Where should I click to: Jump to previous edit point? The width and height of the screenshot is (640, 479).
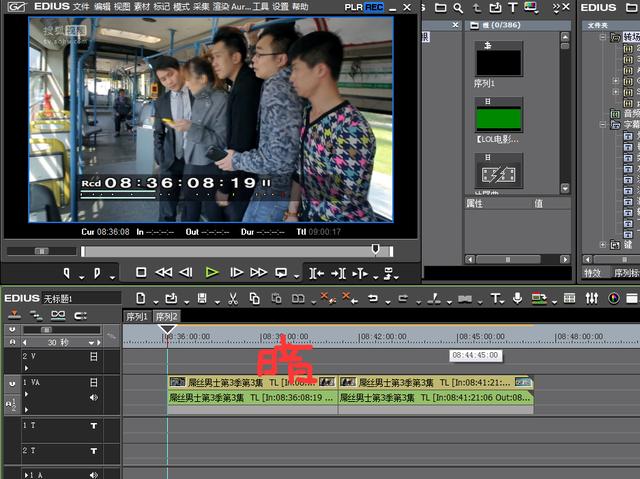tap(317, 273)
